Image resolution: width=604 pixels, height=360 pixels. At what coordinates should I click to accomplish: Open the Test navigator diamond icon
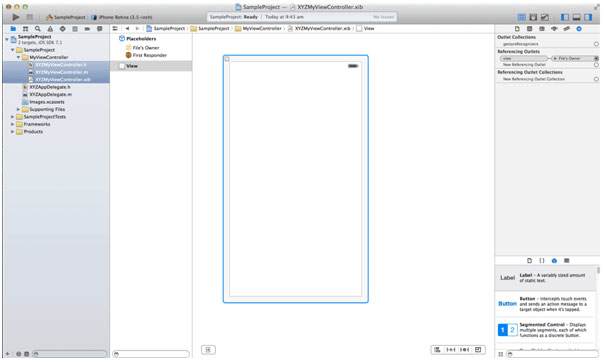[x=62, y=29]
